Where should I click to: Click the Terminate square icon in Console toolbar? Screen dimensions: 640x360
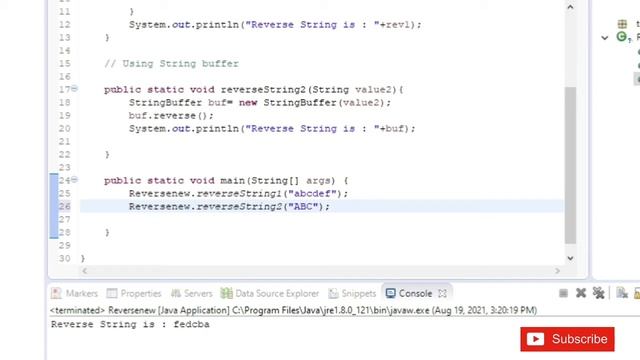coord(563,293)
